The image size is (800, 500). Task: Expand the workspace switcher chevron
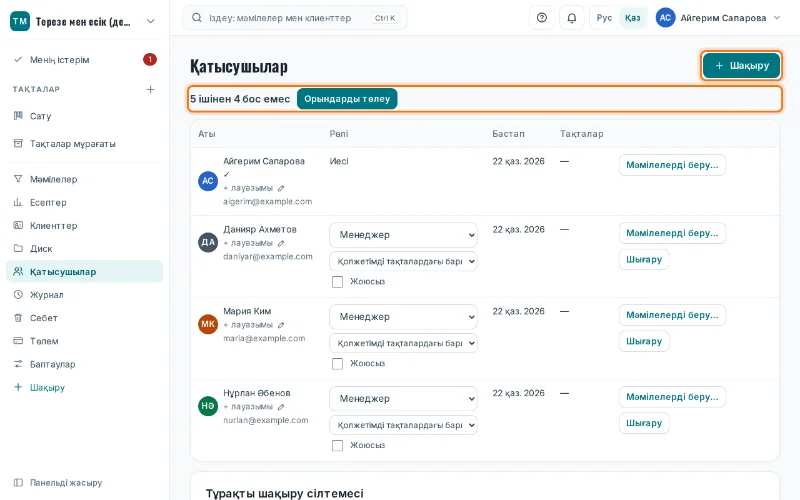pyautogui.click(x=151, y=21)
